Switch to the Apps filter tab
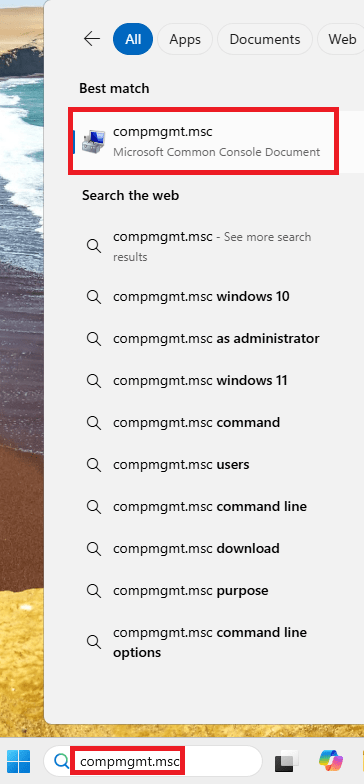 pyautogui.click(x=185, y=39)
